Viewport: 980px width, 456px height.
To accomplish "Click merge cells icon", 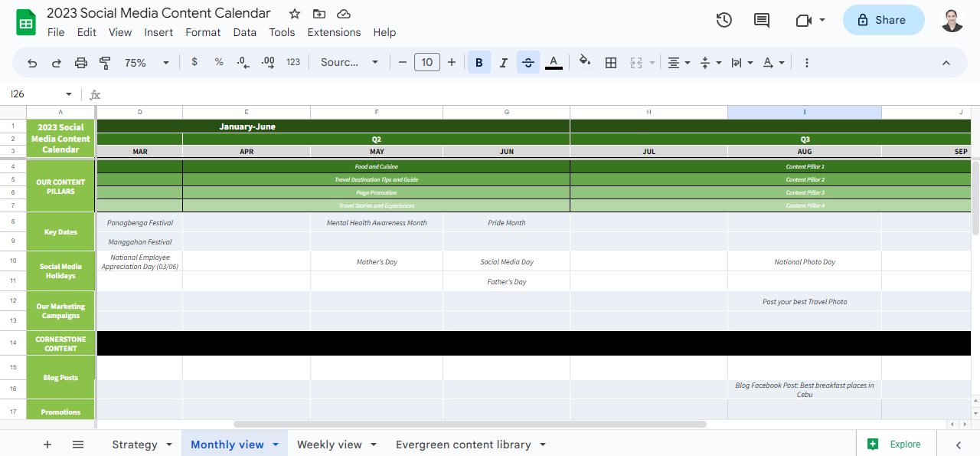I will (x=635, y=63).
